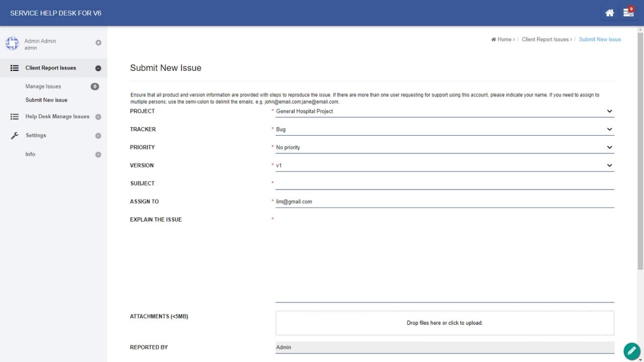The height and width of the screenshot is (362, 644).
Task: Expand Help Desk Manage Issues plus icon
Action: pyautogui.click(x=98, y=117)
